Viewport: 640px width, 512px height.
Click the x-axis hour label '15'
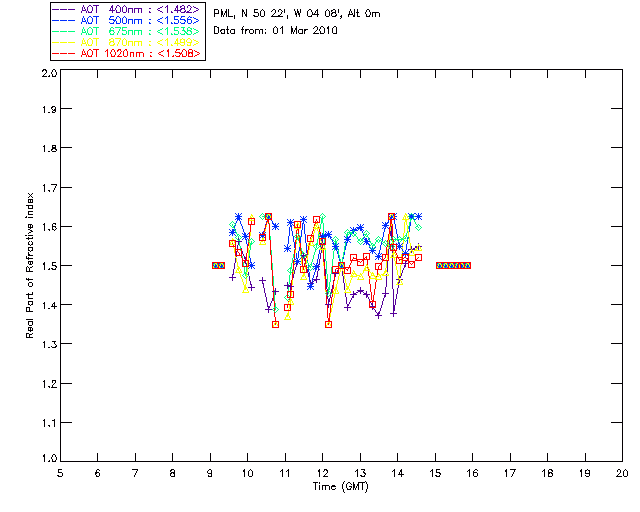pyautogui.click(x=435, y=473)
